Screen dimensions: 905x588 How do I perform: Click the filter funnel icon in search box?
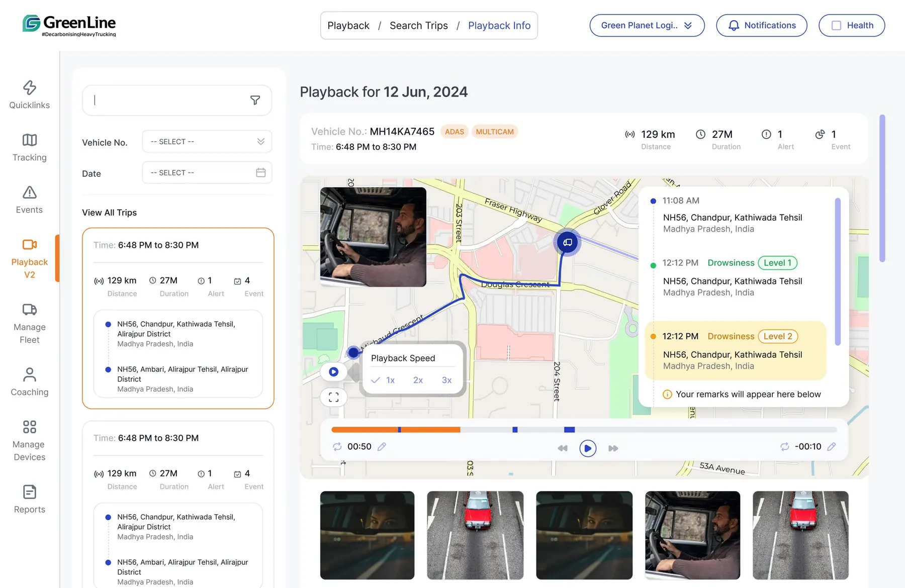pyautogui.click(x=255, y=100)
